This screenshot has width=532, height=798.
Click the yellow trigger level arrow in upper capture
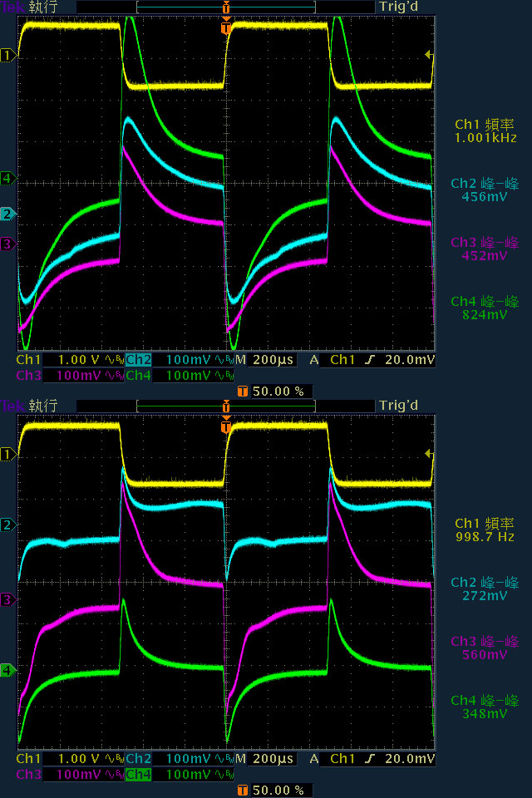click(x=429, y=55)
